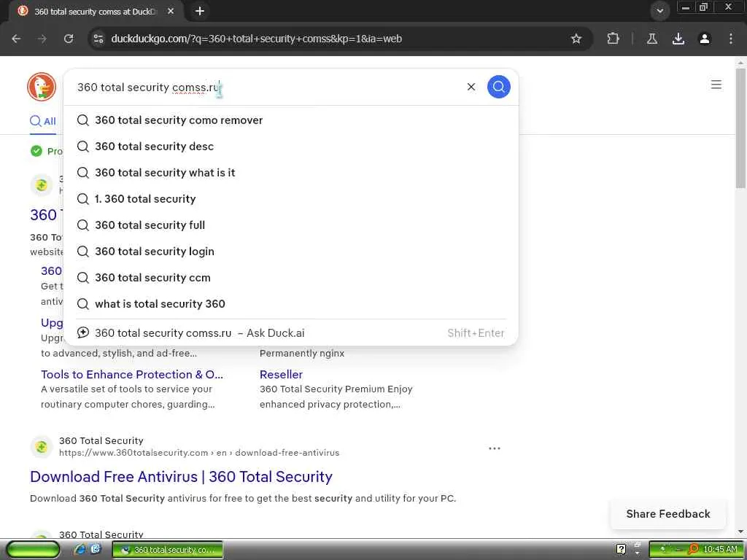
Task: Choose suggestion '360 total security full'
Action: (290, 225)
